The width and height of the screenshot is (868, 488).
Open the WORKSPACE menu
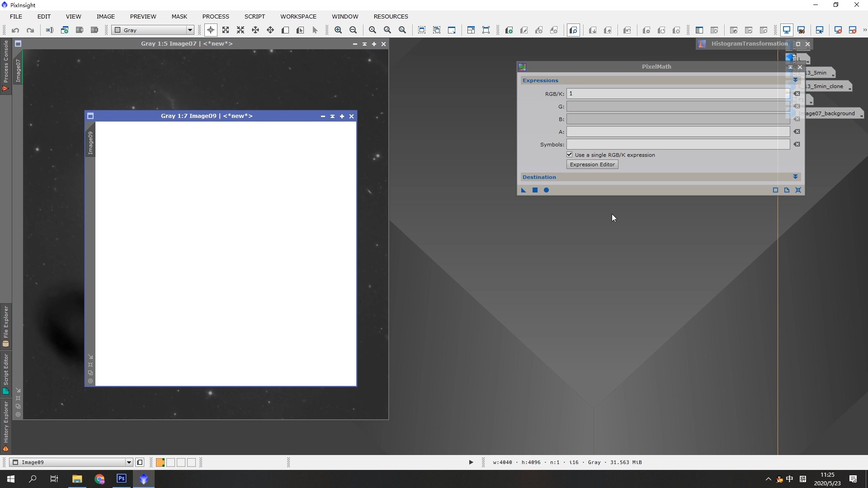tap(298, 16)
